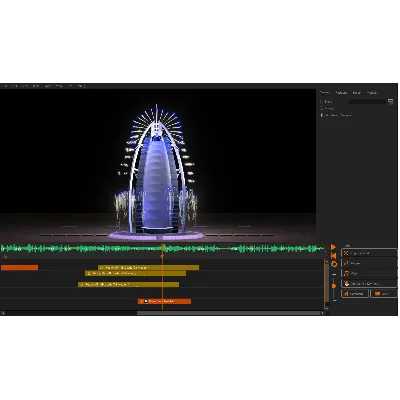Click the dark input field in the properties panel
This screenshot has width=400, height=400.
(367, 102)
